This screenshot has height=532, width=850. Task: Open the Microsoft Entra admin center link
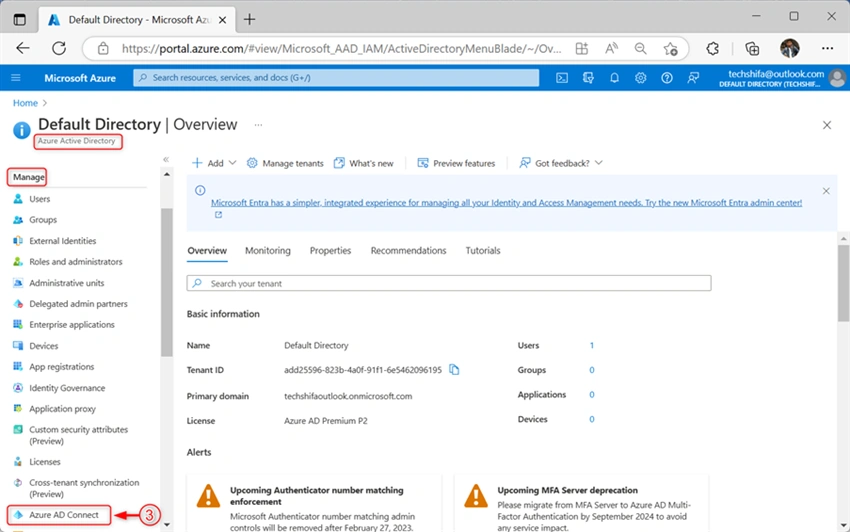pyautogui.click(x=506, y=203)
